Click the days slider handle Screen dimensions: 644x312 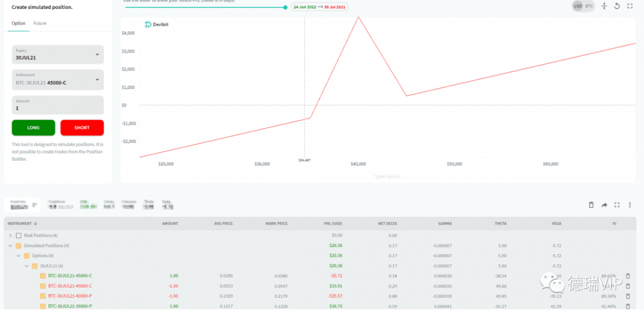[285, 7]
